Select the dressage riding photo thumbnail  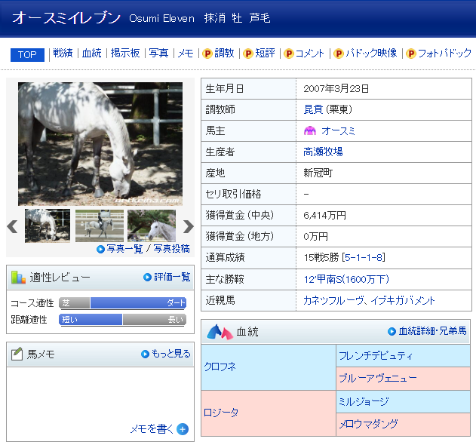coord(100,226)
